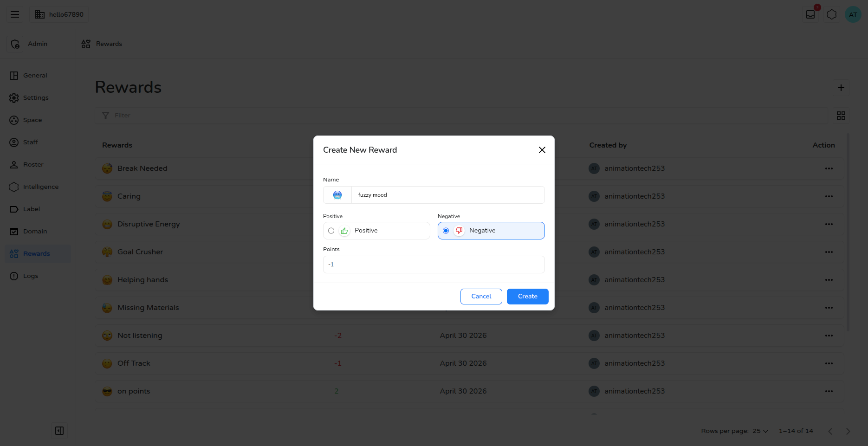Click the Filter funnel icon
868x446 pixels.
coord(106,116)
